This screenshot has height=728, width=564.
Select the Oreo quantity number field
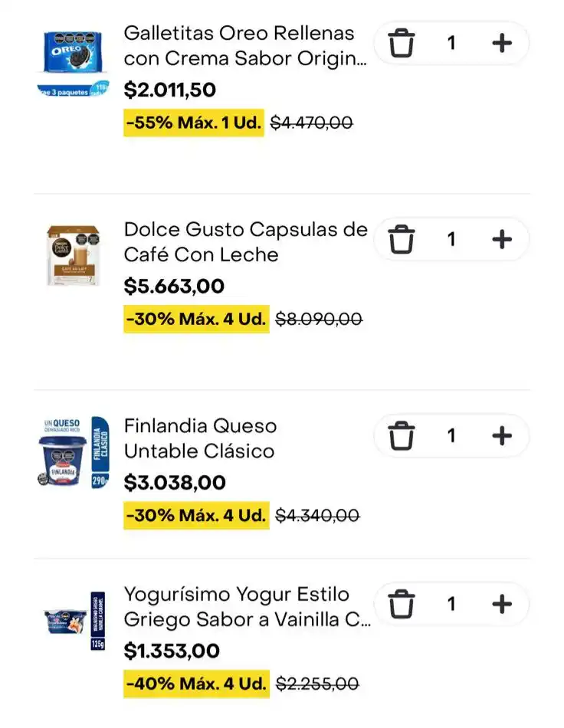[x=451, y=43]
